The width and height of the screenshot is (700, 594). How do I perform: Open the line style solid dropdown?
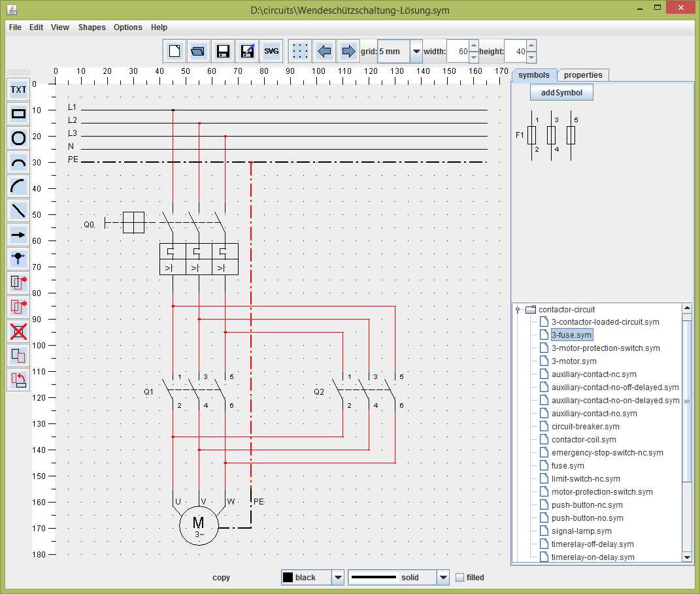click(x=443, y=577)
